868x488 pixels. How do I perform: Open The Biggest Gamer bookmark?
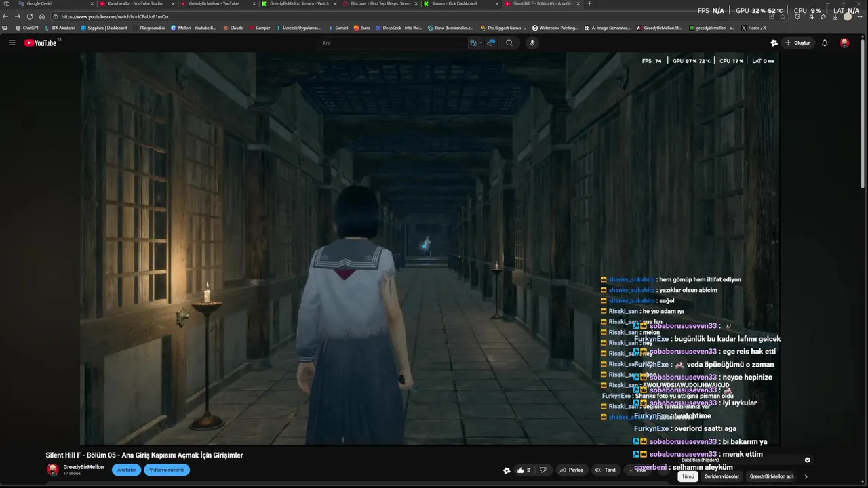pyautogui.click(x=502, y=28)
